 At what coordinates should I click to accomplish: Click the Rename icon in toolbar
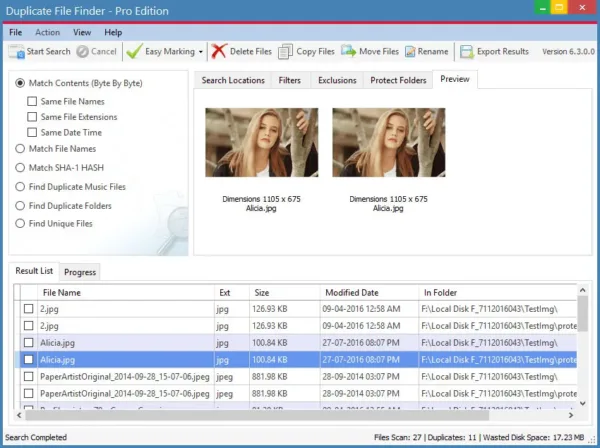[x=410, y=52]
